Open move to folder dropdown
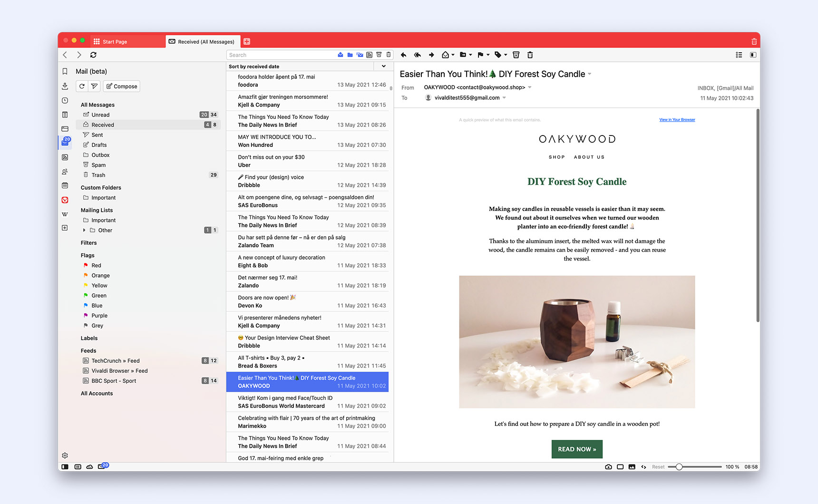This screenshot has height=504, width=818. pos(470,55)
